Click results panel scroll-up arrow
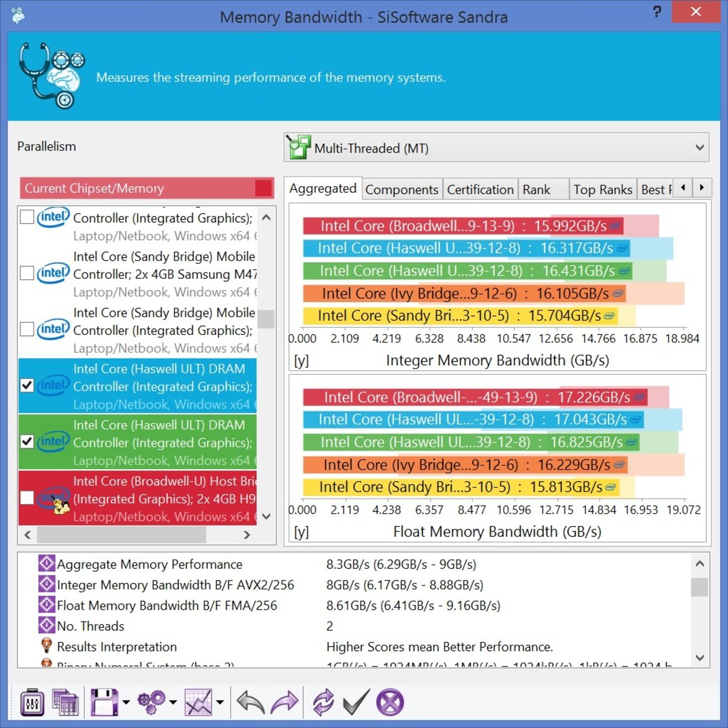Viewport: 728px width, 728px height. [699, 564]
